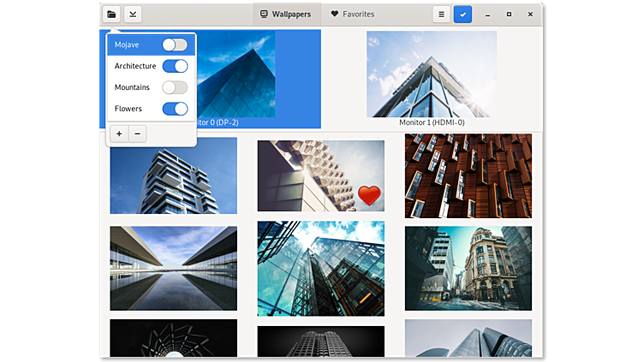Remove folder with minus button
Image resolution: width=644 pixels, height=362 pixels.
pyautogui.click(x=137, y=134)
